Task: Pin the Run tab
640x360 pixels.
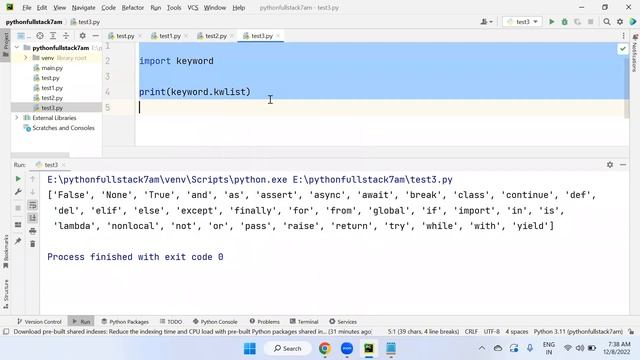Action: click(18, 241)
